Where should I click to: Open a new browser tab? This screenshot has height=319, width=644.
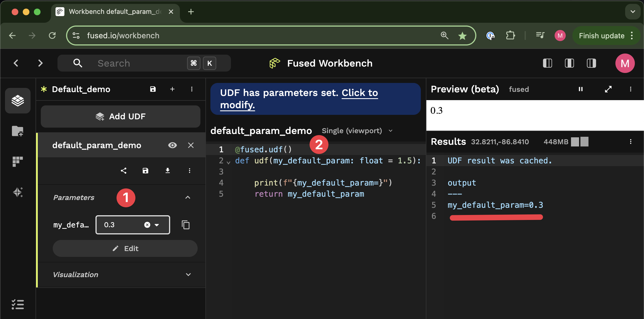(x=191, y=12)
